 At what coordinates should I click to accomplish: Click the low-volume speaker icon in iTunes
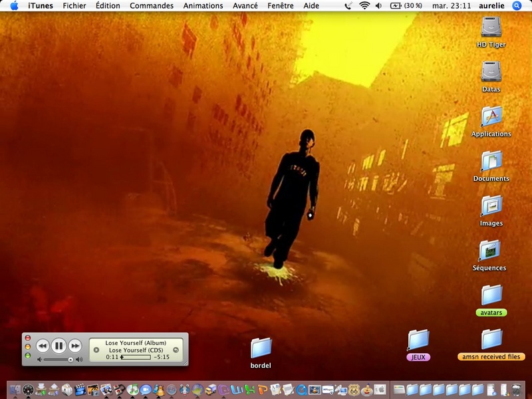click(39, 360)
